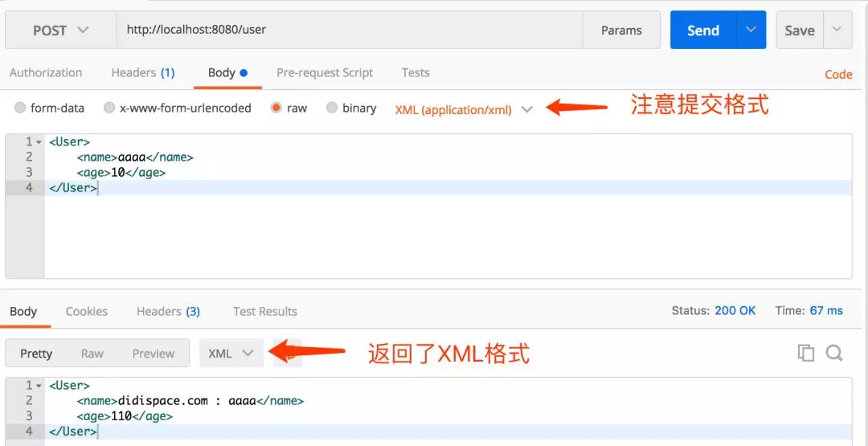Click the didispace.com name line in response
Screen dimensions: 868x446
[190, 401]
